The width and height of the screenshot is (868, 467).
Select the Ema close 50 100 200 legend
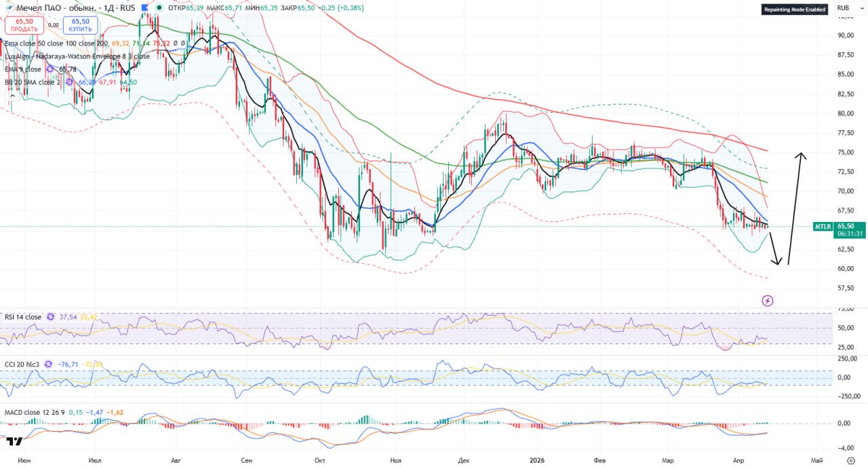point(56,43)
